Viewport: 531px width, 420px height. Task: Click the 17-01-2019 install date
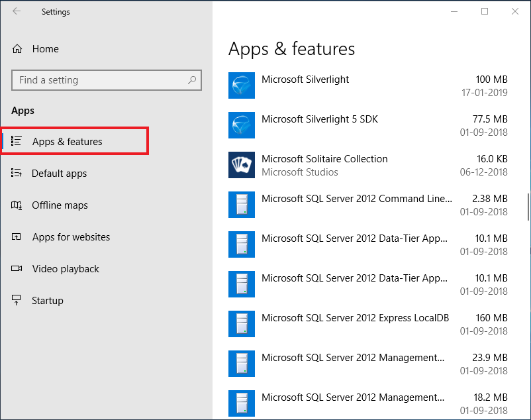click(x=484, y=93)
